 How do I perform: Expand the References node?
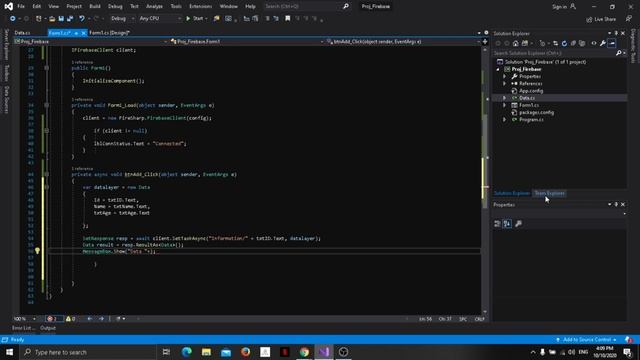tap(504, 84)
